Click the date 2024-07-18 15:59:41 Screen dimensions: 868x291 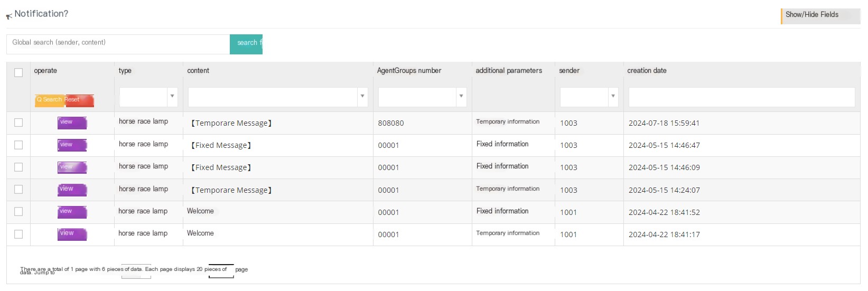click(664, 123)
